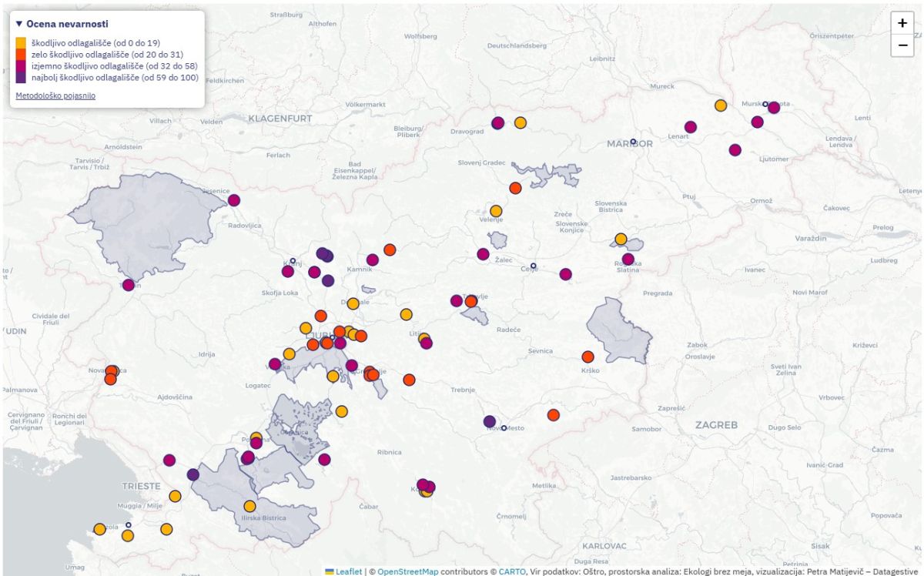The image size is (924, 576).
Task: Open the Leaflet attribution link
Action: click(343, 571)
